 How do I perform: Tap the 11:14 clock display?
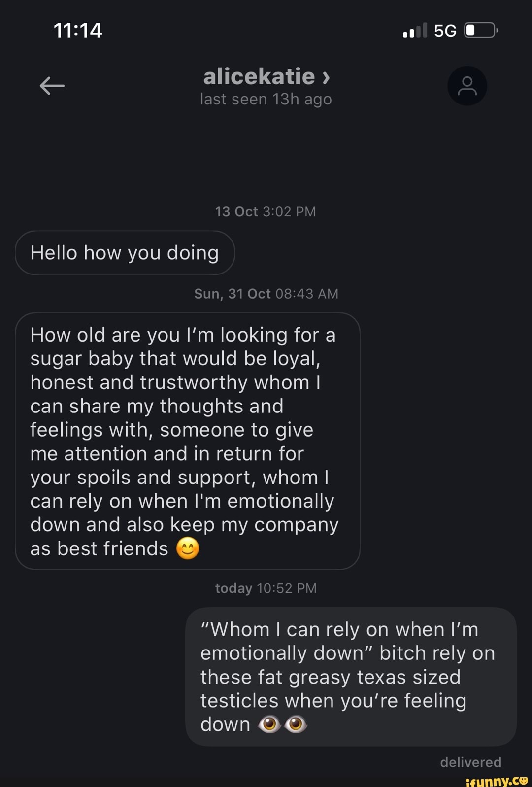[78, 31]
